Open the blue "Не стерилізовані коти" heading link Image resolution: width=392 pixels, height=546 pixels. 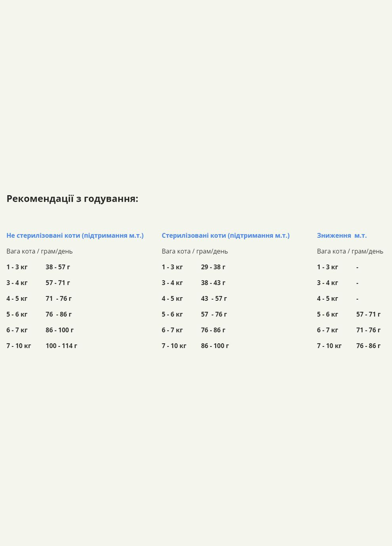(x=75, y=235)
